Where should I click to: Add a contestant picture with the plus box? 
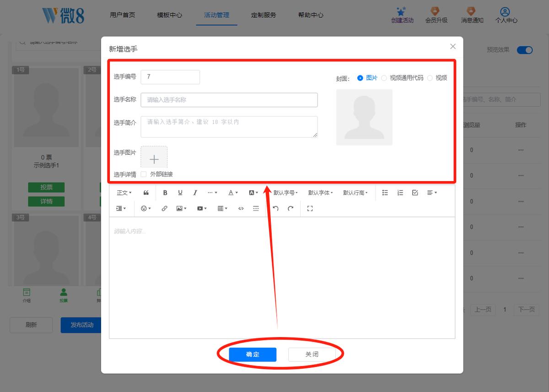(x=154, y=157)
